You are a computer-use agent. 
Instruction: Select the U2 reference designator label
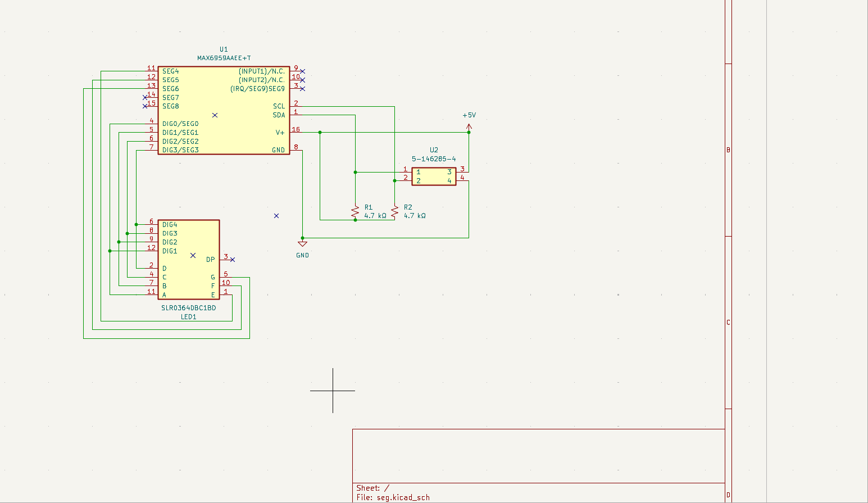point(434,150)
